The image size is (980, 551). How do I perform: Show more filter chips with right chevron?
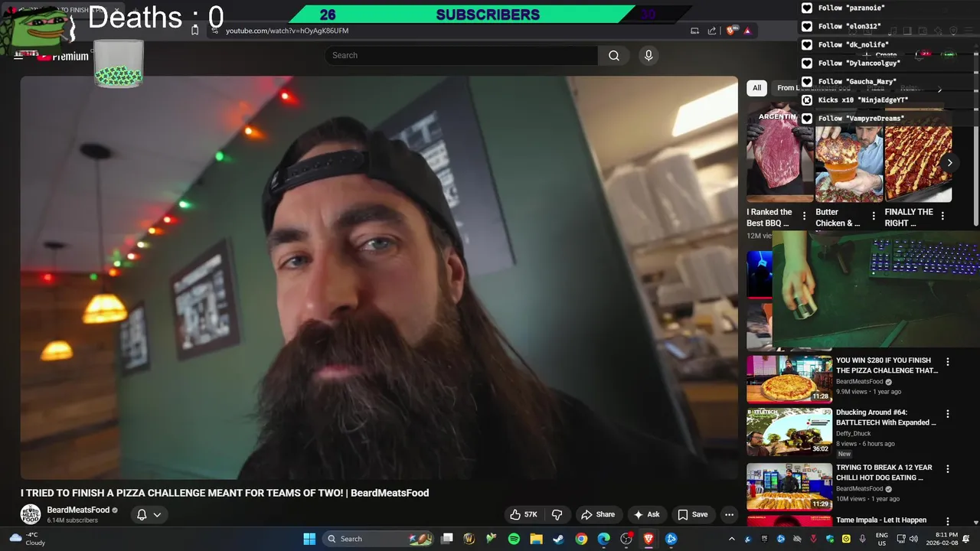tap(940, 88)
